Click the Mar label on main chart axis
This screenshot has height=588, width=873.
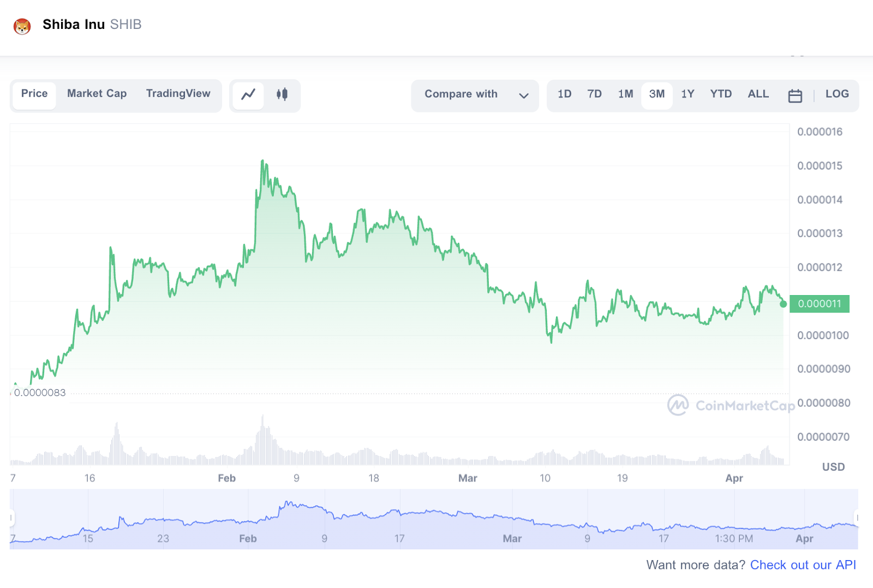click(x=468, y=478)
